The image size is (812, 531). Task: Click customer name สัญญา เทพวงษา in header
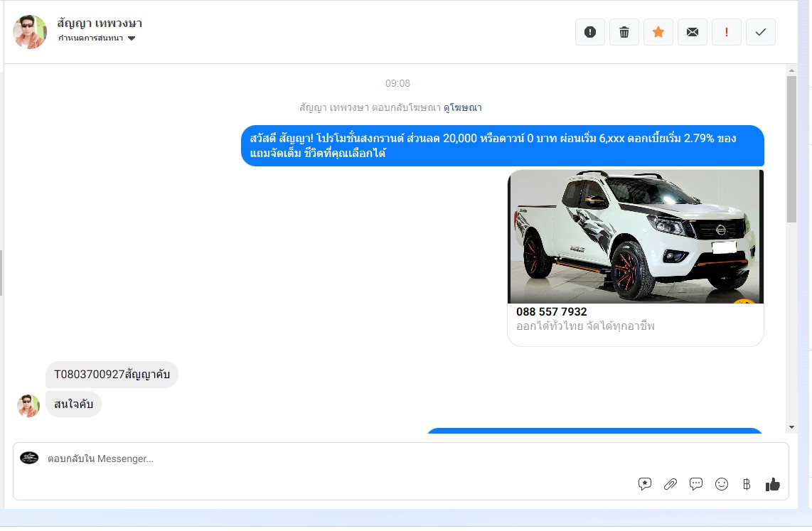(x=100, y=23)
